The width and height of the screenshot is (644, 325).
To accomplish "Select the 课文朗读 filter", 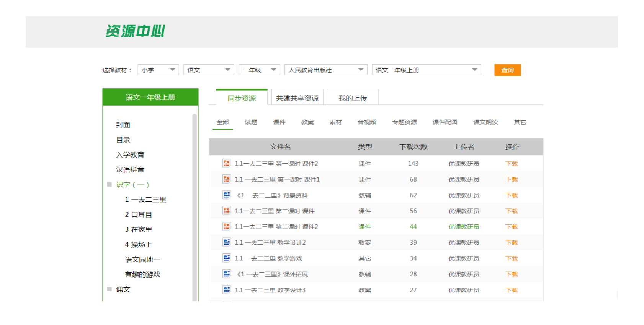I will pos(485,122).
